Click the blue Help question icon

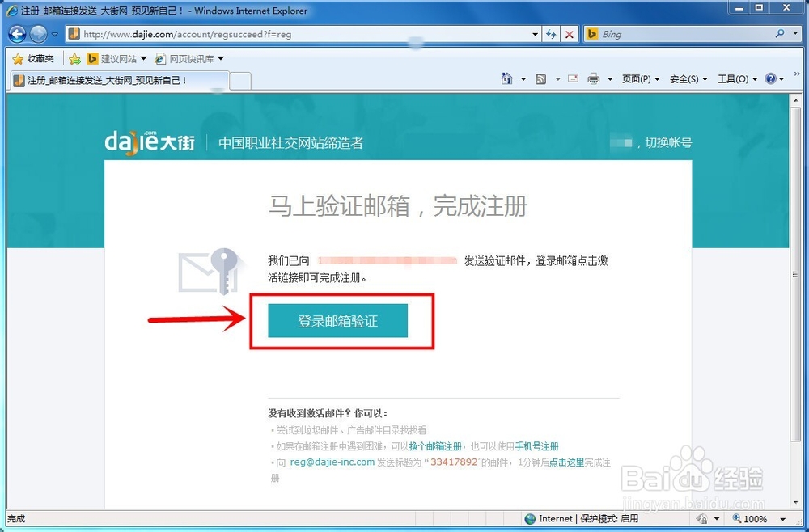coord(770,79)
